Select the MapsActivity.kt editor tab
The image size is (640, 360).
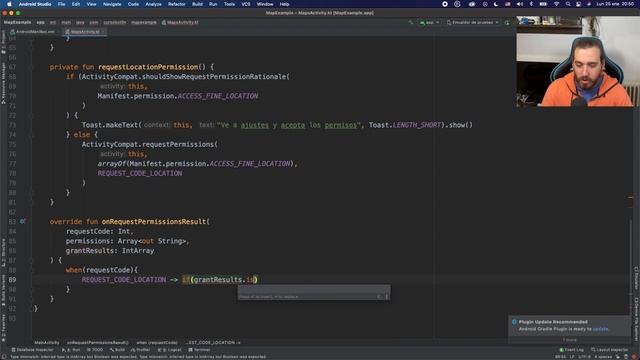coord(84,31)
